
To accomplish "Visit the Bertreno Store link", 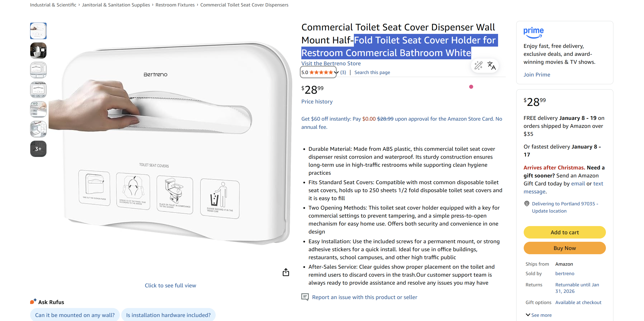I will point(331,63).
